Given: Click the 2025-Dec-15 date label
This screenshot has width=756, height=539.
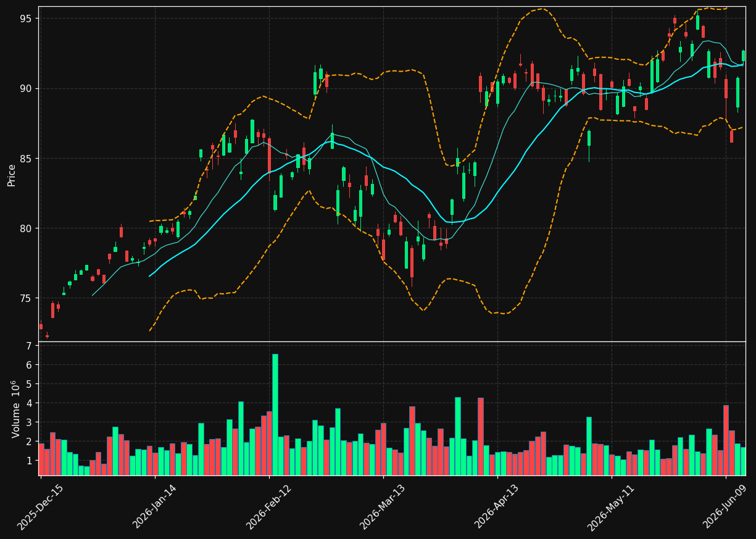Looking at the screenshot, I should pyautogui.click(x=40, y=507).
